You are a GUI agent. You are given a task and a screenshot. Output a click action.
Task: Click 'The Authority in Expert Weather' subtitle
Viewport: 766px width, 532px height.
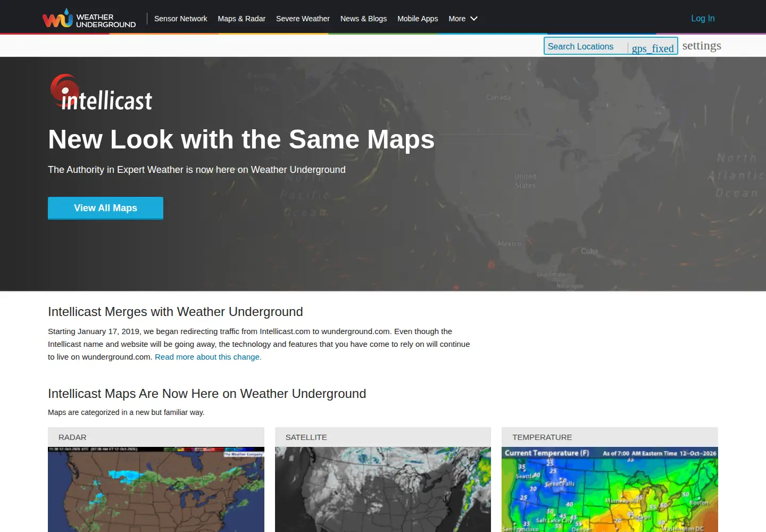point(197,170)
